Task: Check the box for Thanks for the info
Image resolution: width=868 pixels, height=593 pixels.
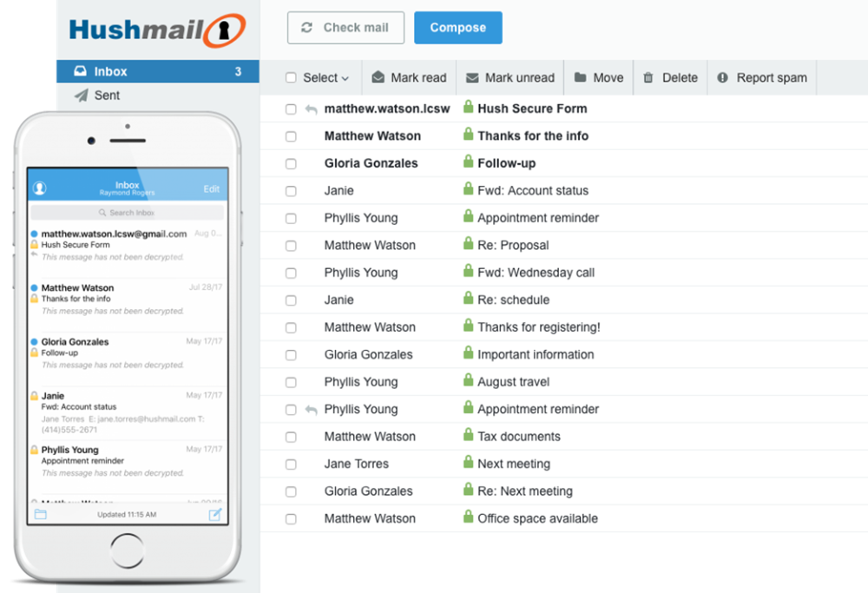Action: point(291,136)
